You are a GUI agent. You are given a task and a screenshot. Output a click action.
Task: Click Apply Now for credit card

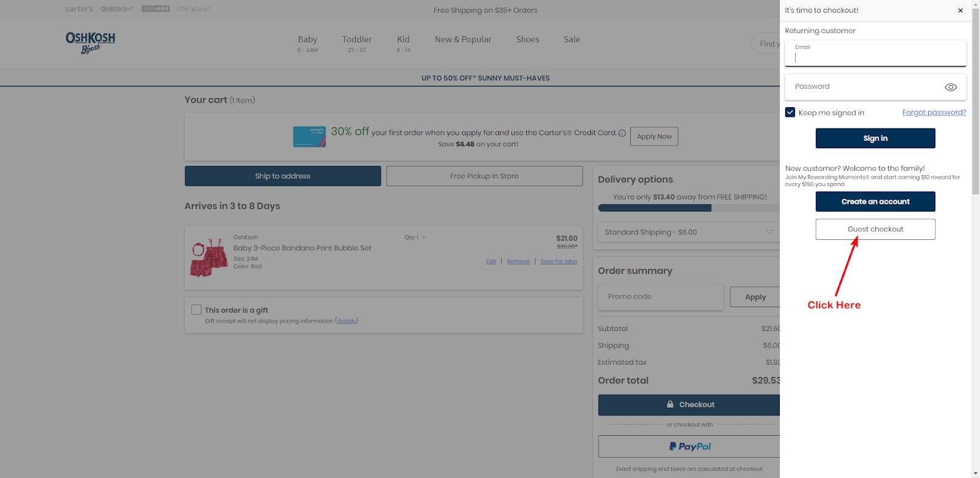coord(654,136)
